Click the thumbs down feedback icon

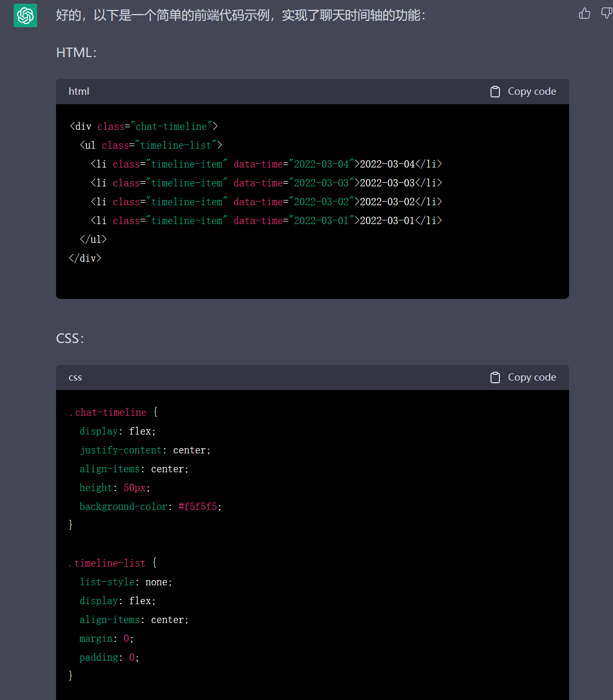606,14
